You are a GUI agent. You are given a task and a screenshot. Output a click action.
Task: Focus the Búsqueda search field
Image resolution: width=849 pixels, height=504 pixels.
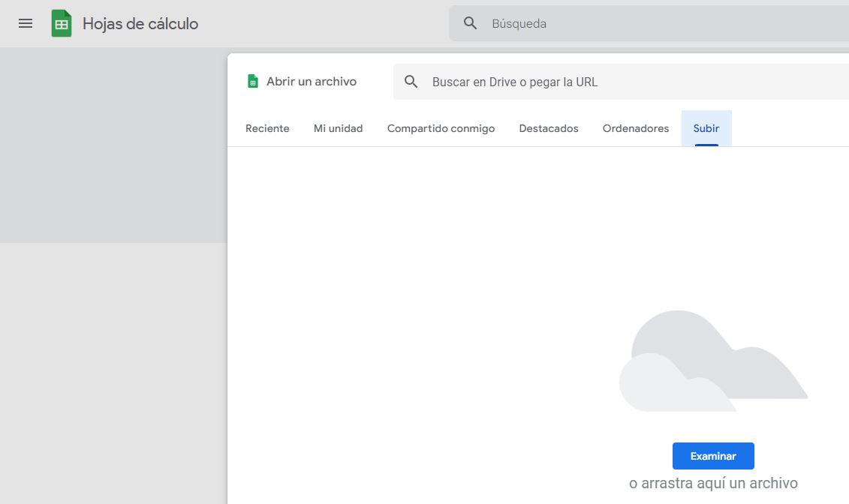coord(649,23)
